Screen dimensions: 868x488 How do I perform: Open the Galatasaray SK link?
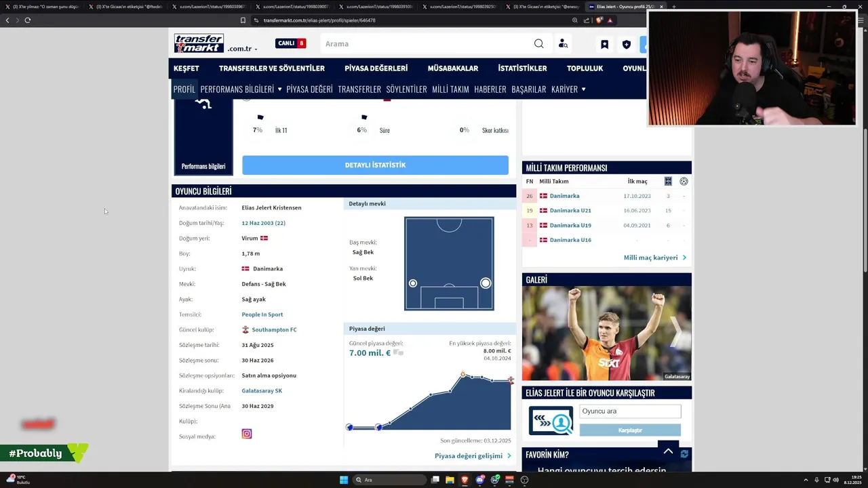coord(262,390)
